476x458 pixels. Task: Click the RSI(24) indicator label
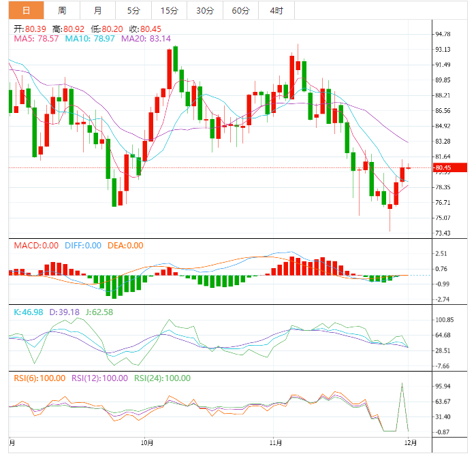(x=162, y=378)
